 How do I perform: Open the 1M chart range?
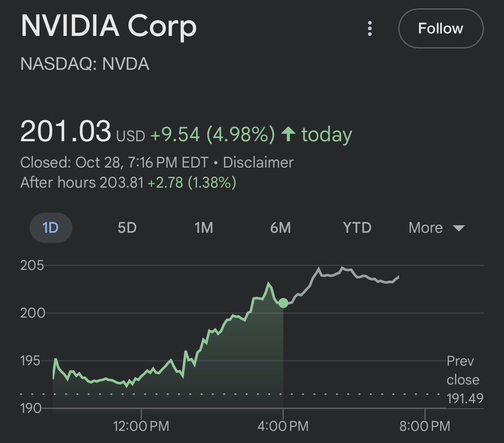tap(204, 228)
